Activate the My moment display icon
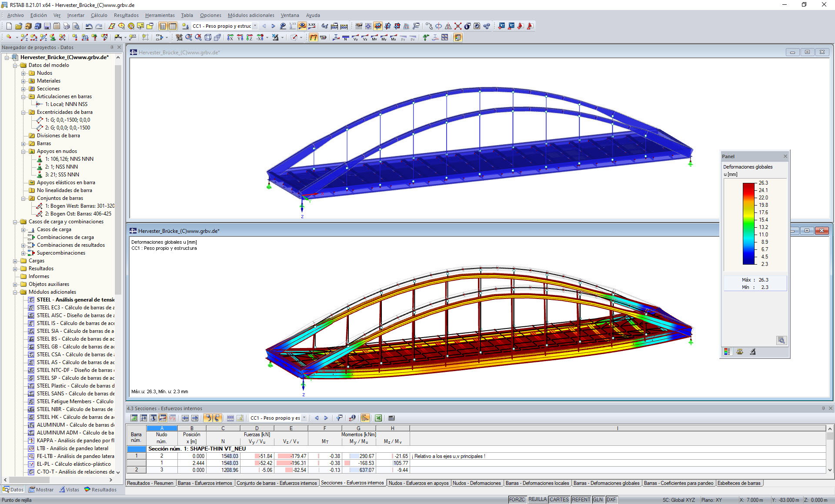The height and width of the screenshot is (504, 835). point(383,38)
